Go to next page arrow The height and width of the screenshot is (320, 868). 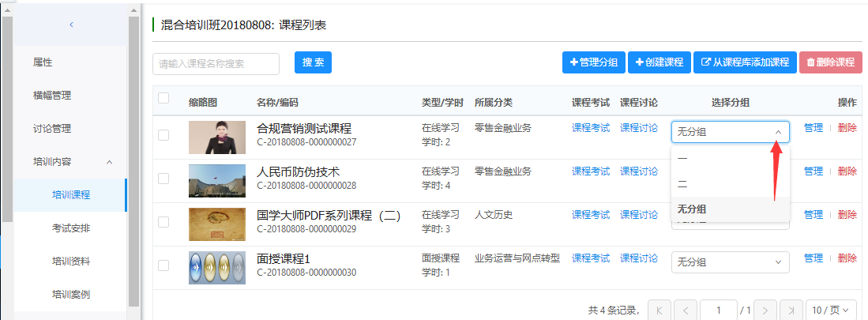coord(765,310)
